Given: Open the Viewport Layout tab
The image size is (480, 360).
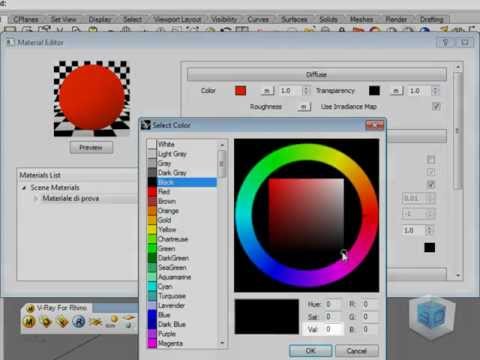Looking at the screenshot, I should [x=178, y=20].
